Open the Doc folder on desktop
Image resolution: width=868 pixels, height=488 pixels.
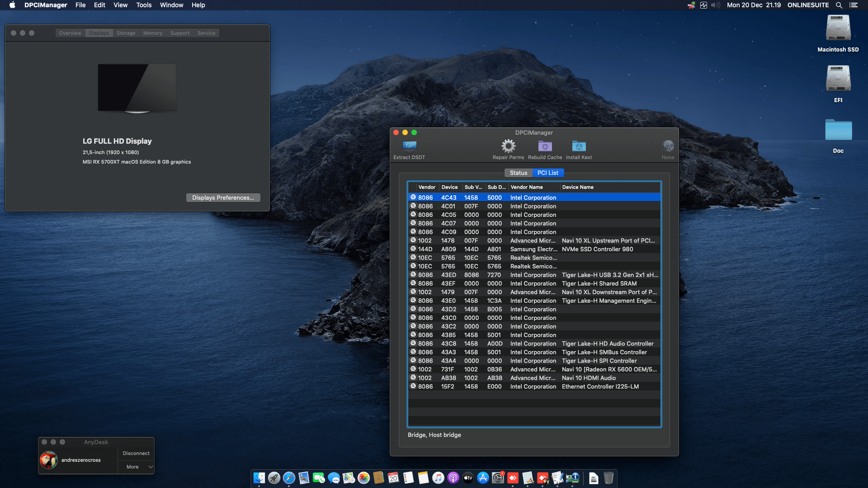pyautogui.click(x=838, y=130)
